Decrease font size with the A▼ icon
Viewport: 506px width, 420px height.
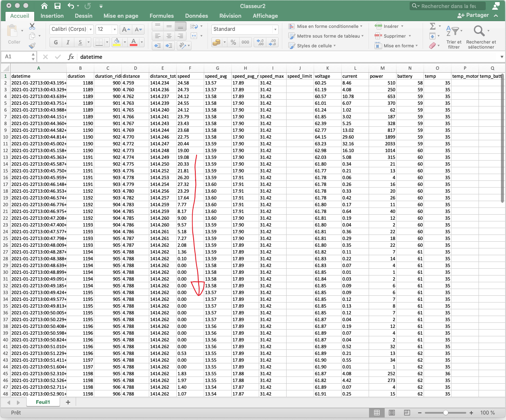coord(138,29)
